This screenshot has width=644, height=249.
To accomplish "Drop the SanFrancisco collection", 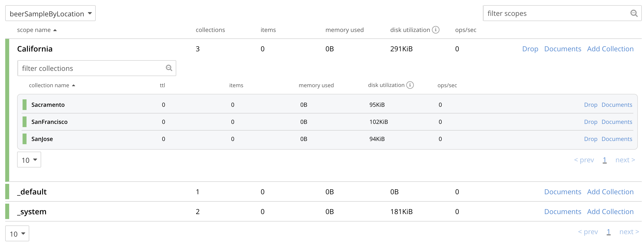I will tap(590, 122).
